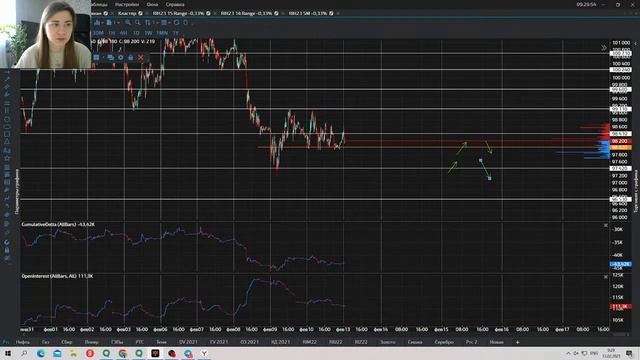Viewport: 640px width, 360px height.
Task: Select the 1D timeframe
Action: 136,33
